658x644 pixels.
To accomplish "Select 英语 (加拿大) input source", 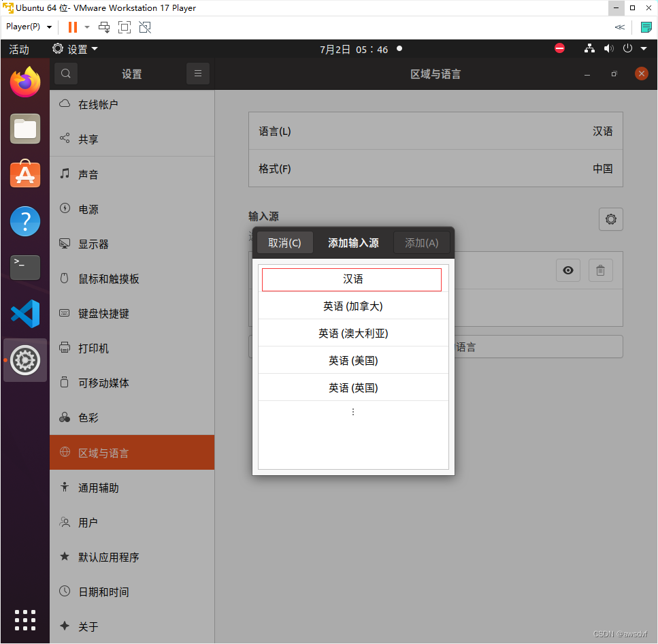I will point(353,306).
